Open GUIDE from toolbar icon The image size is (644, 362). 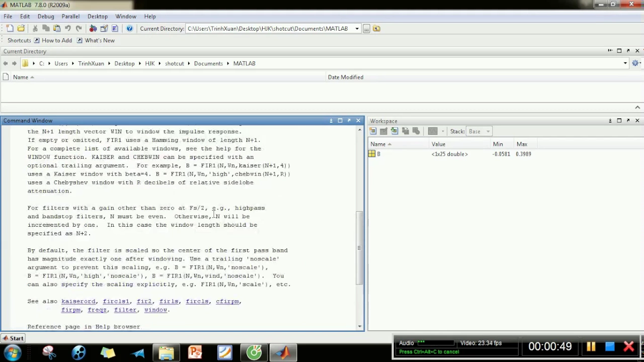pos(104,29)
